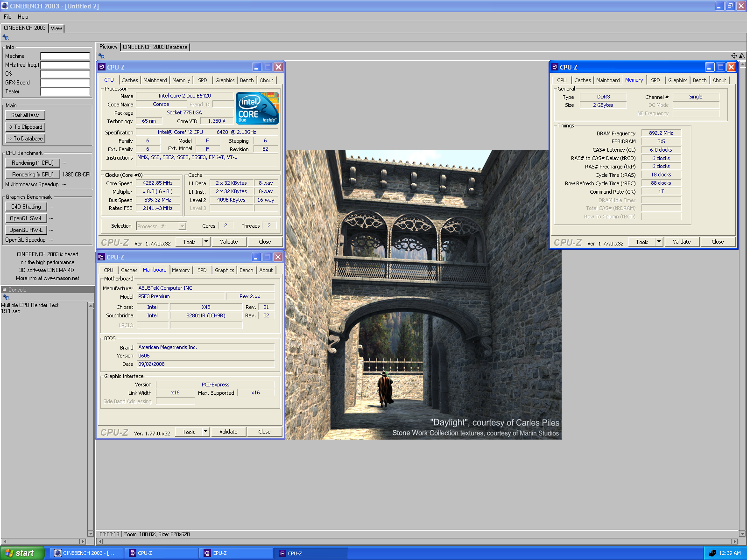Open the CINEBENCH 2003 Database tab

[155, 47]
